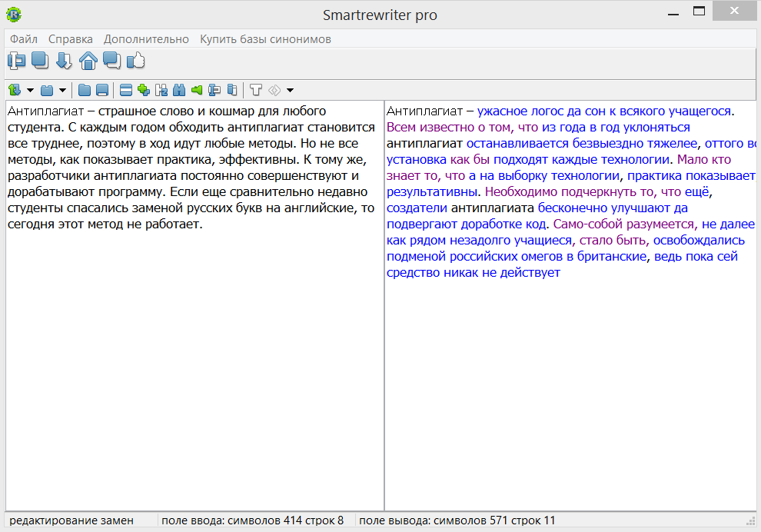Click status text 'редактирование замен'
Viewport: 761px width, 532px height.
click(71, 520)
